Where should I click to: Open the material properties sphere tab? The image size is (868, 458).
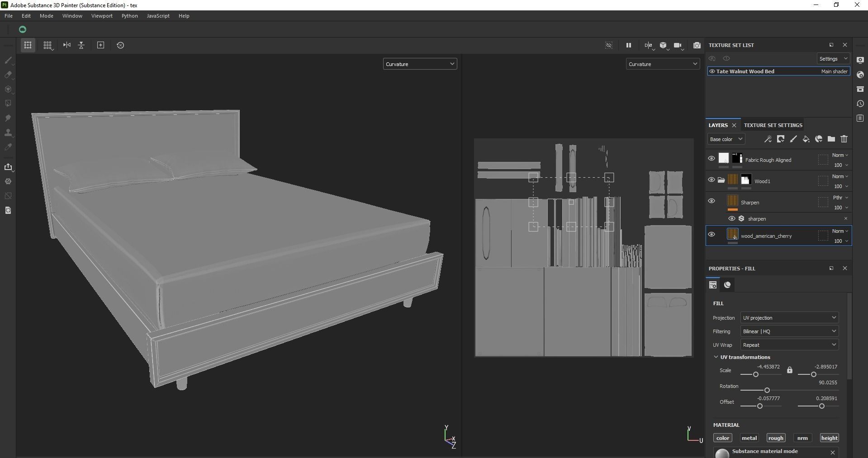tap(727, 285)
